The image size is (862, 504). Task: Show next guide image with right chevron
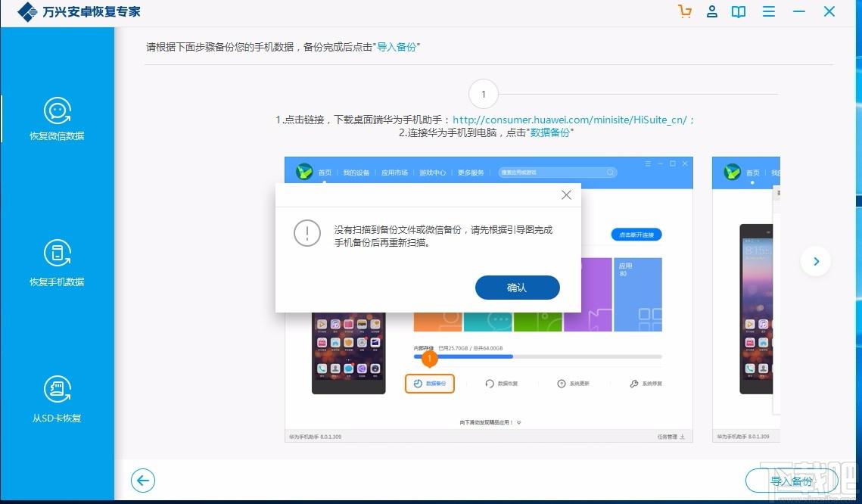coord(816,262)
